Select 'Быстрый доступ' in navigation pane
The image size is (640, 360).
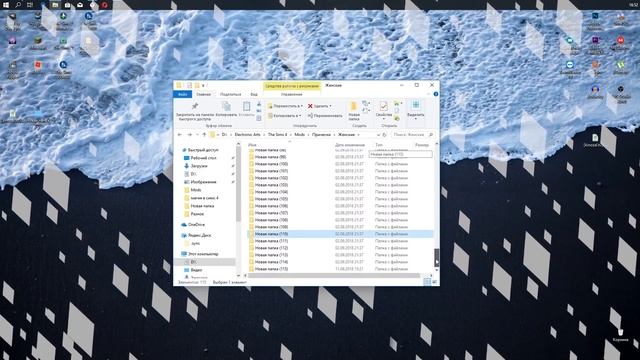point(203,150)
